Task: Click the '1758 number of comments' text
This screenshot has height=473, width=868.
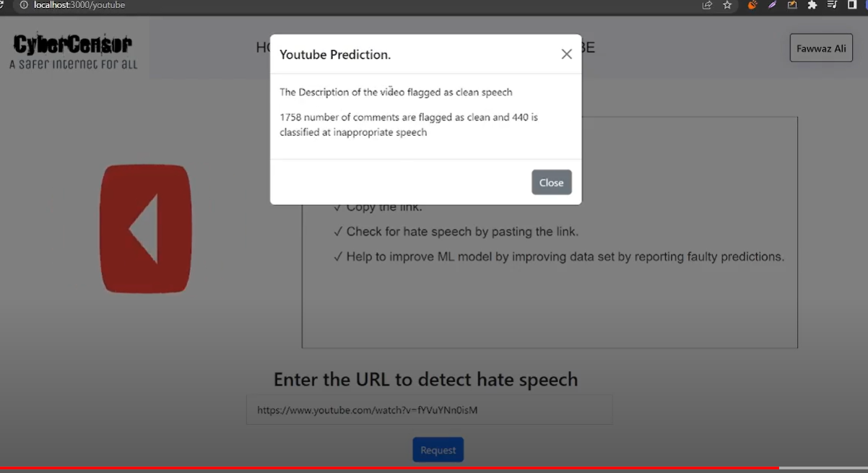Action: coord(409,124)
